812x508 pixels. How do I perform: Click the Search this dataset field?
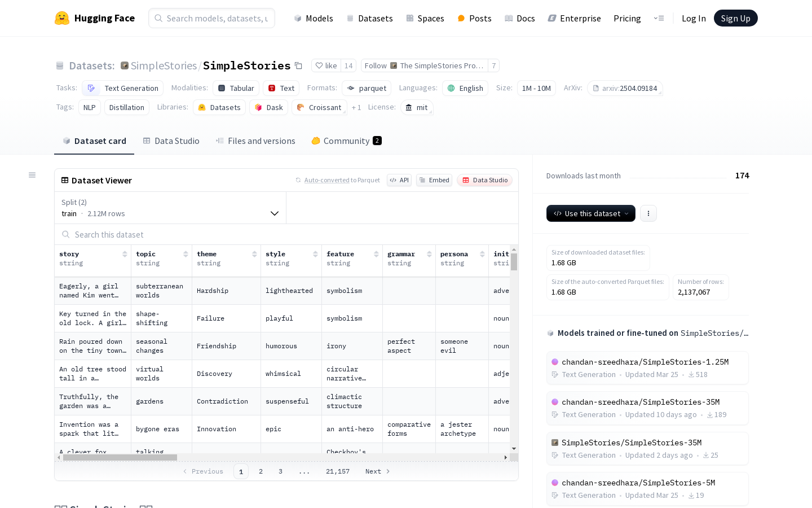pyautogui.click(x=286, y=234)
